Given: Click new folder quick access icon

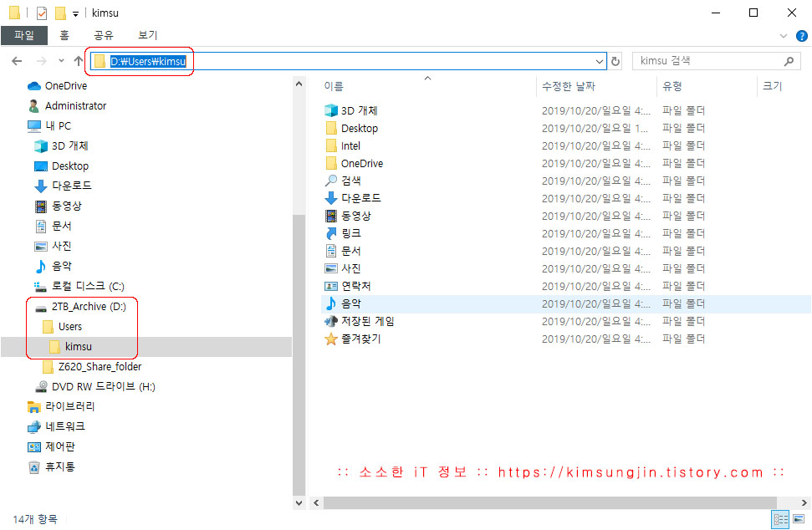Looking at the screenshot, I should pos(60,13).
